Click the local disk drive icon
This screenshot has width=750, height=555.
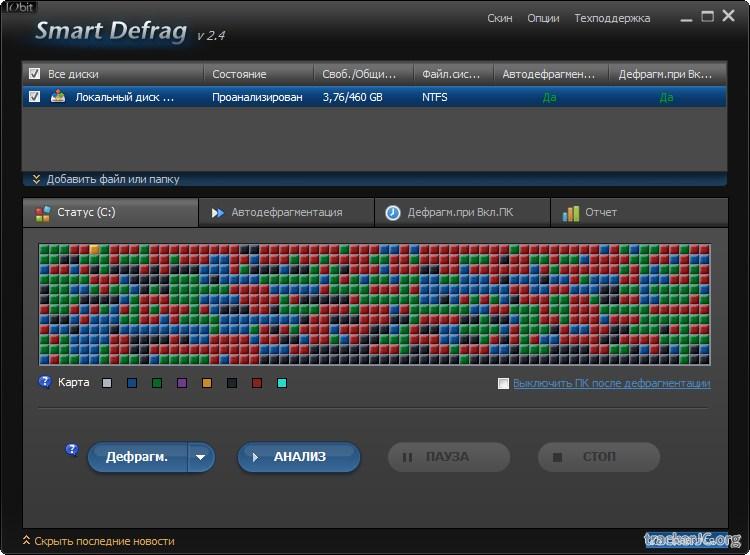pos(59,97)
